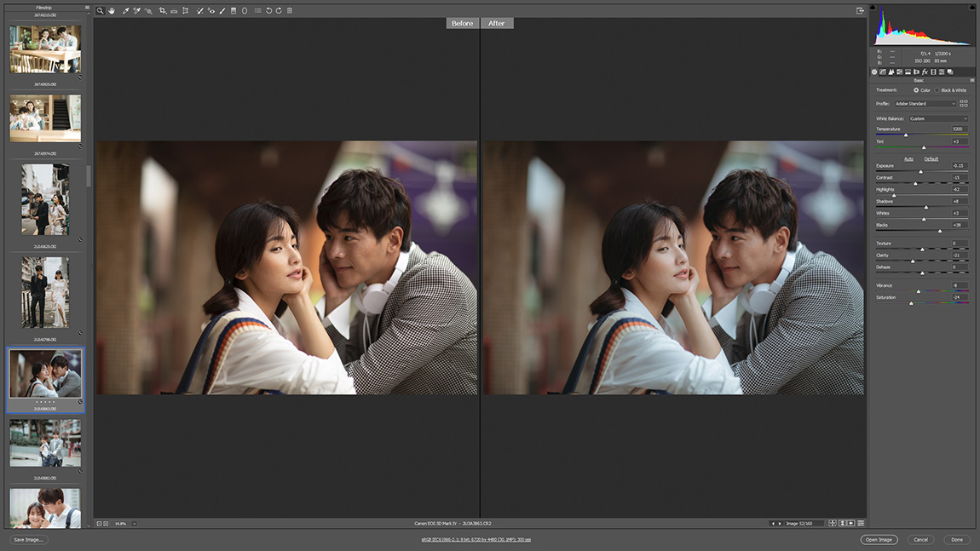Click the After label
980x551 pixels.
point(497,23)
